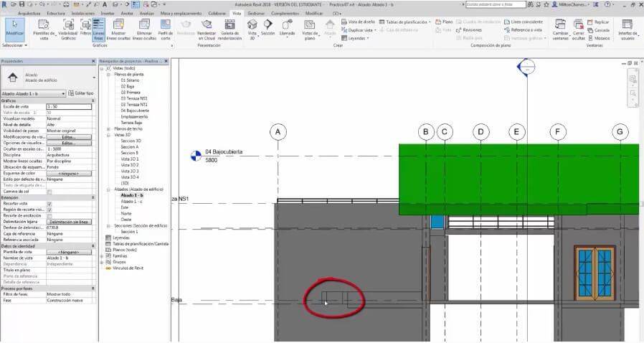Open the Alzado type selector dropdown
Screen dimensions: 644x343
click(63, 93)
